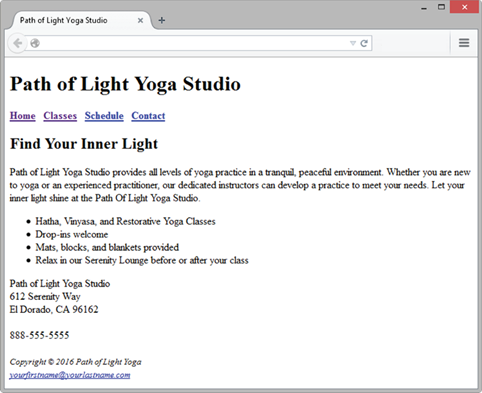Click the Path of Light Yoga Studio main heading
This screenshot has width=482, height=393.
click(x=125, y=84)
